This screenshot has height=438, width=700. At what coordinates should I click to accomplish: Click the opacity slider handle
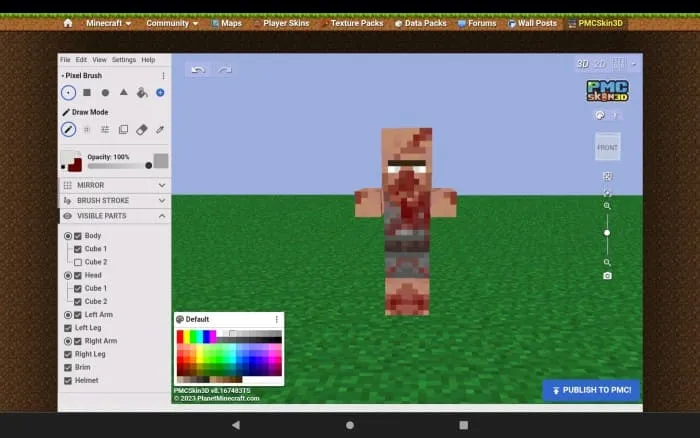[149, 165]
